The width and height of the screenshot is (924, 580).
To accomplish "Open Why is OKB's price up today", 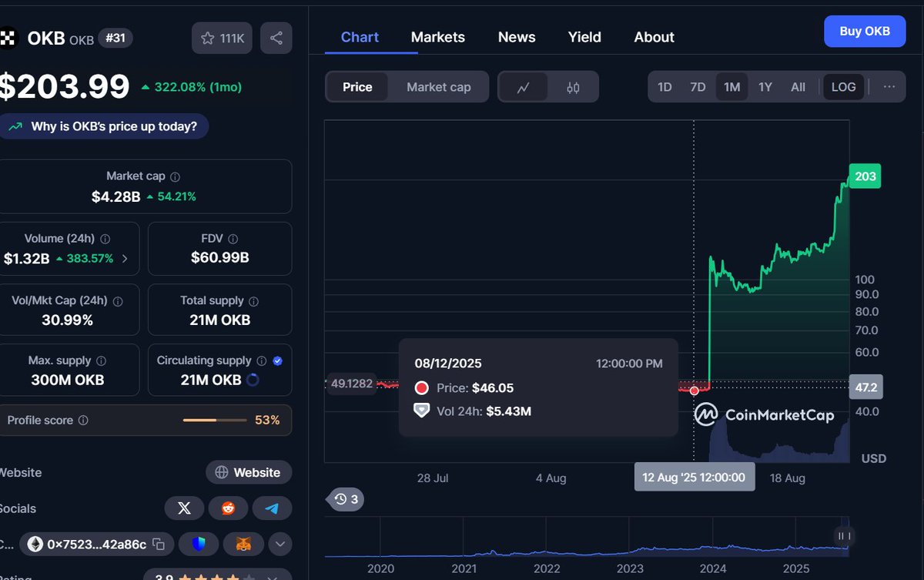I will [103, 126].
